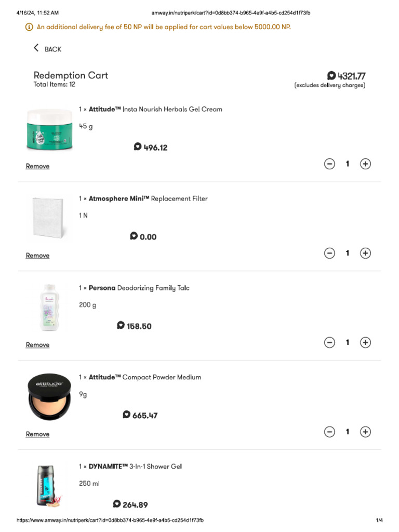
Task: Remove Persona Deodorizing Family Talc
Action: point(37,345)
